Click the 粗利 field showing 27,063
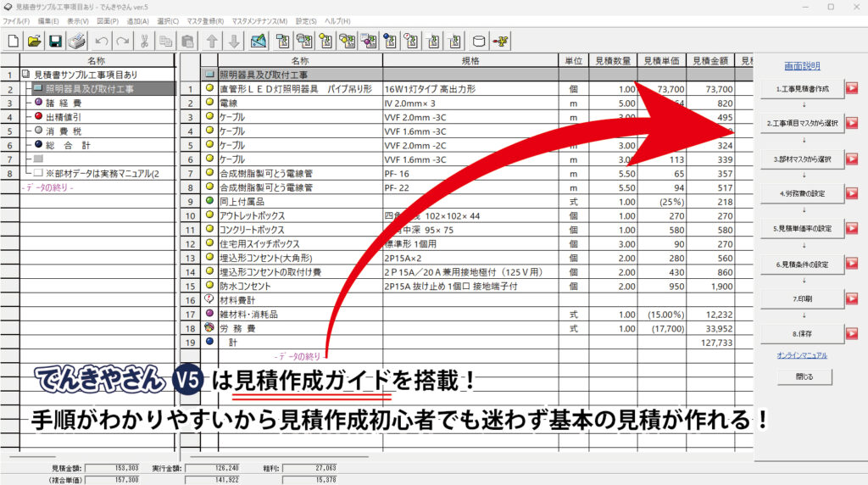The height and width of the screenshot is (485, 868). 310,468
